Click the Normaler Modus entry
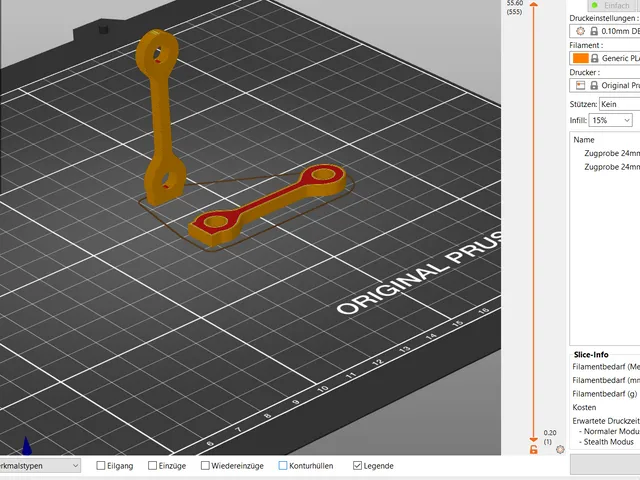 pos(611,431)
